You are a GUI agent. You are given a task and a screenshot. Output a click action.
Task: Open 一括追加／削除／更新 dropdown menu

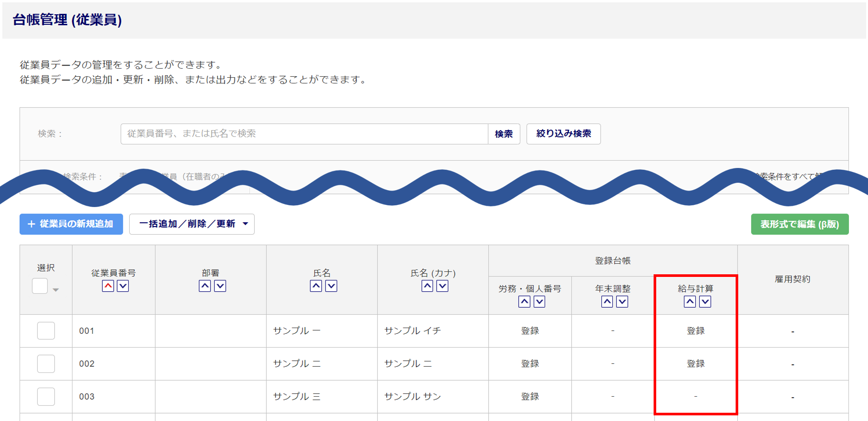[x=192, y=224]
